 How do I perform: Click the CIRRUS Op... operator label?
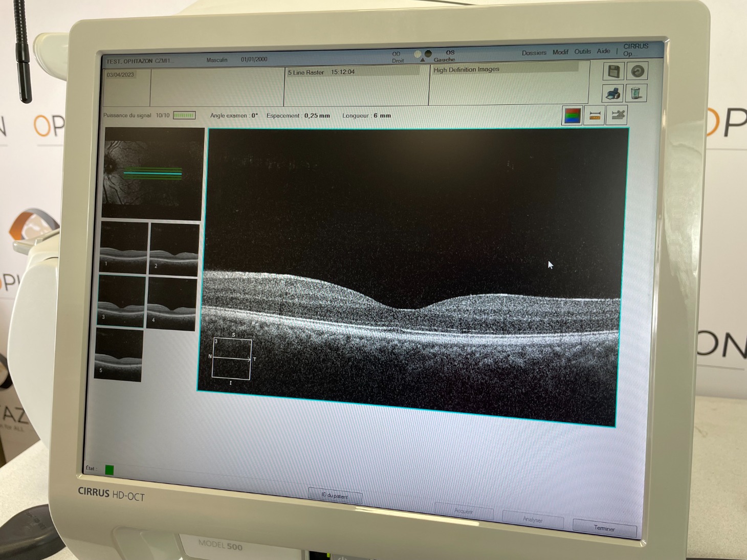(x=635, y=50)
